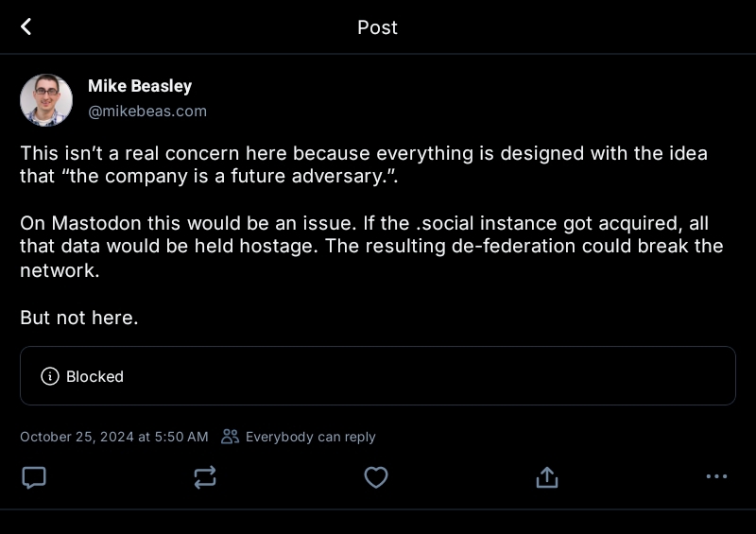Click the "Post" header title

[377, 27]
